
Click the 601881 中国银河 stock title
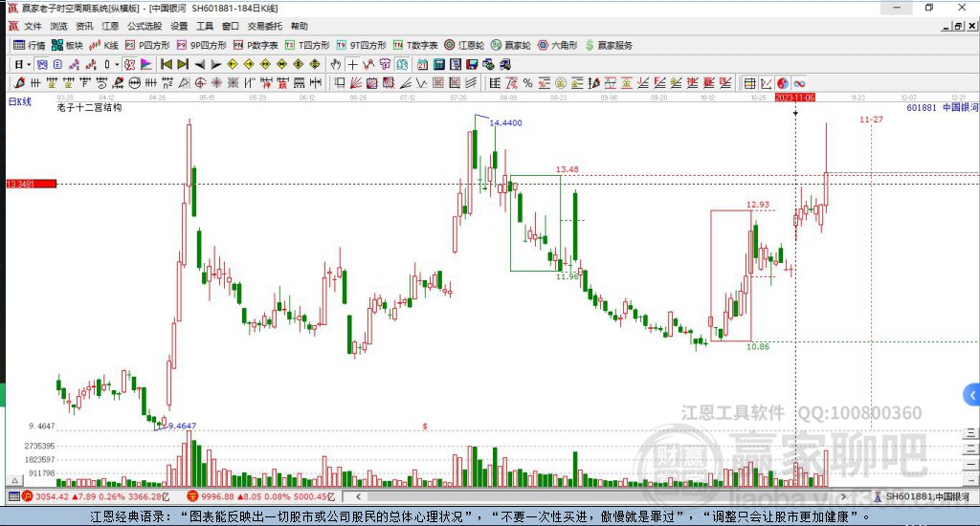[942, 107]
